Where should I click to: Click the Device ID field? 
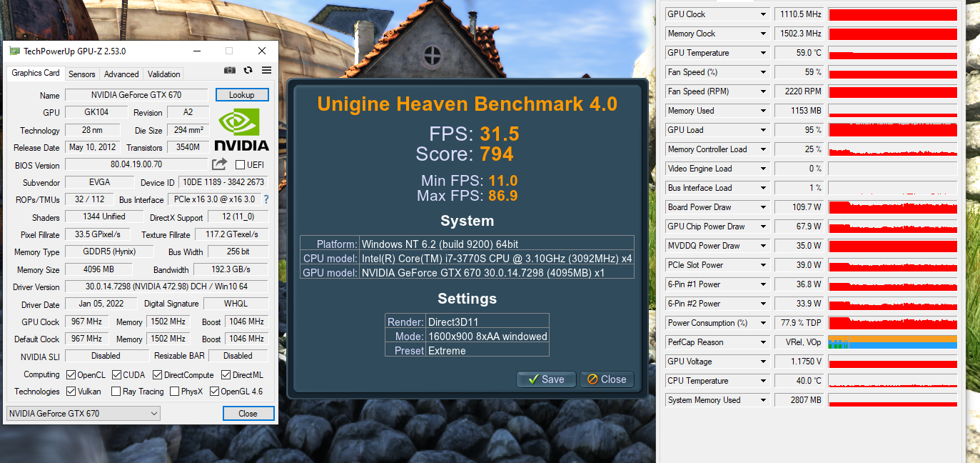[x=223, y=182]
